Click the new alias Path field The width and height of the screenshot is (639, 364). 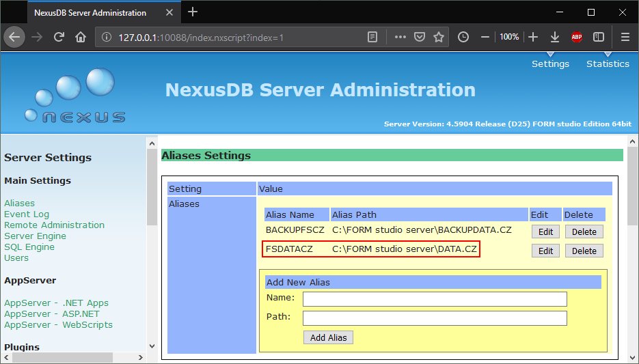[435, 318]
